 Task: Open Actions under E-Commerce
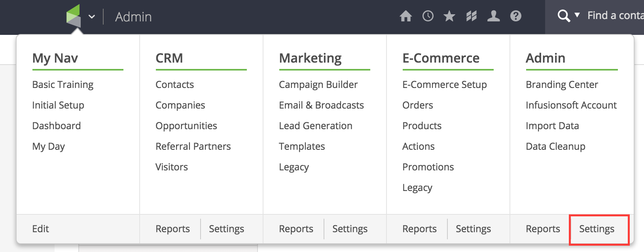pyautogui.click(x=419, y=147)
